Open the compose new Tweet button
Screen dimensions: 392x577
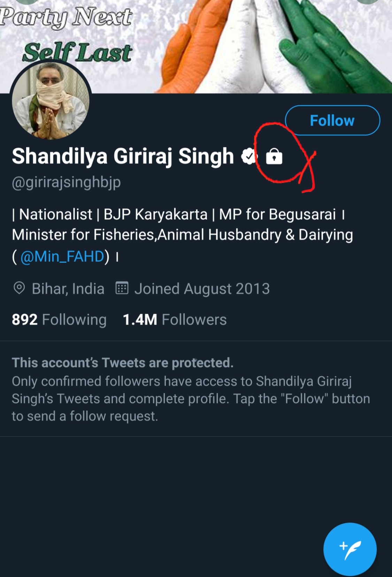coord(349,549)
